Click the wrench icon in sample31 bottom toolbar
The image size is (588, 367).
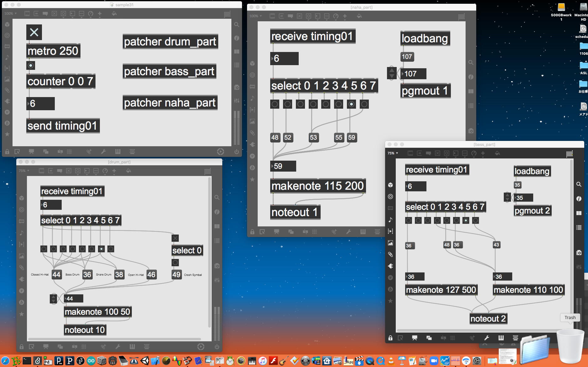point(103,152)
